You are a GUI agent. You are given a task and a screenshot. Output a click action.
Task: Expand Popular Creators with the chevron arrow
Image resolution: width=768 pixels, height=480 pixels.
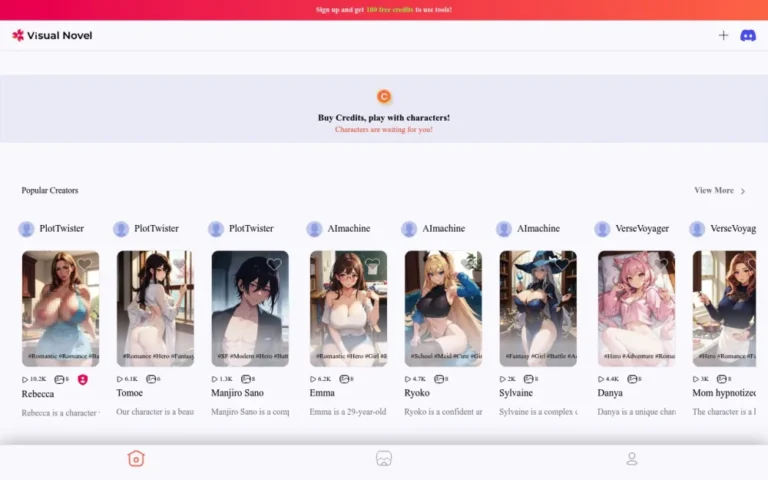tap(743, 191)
